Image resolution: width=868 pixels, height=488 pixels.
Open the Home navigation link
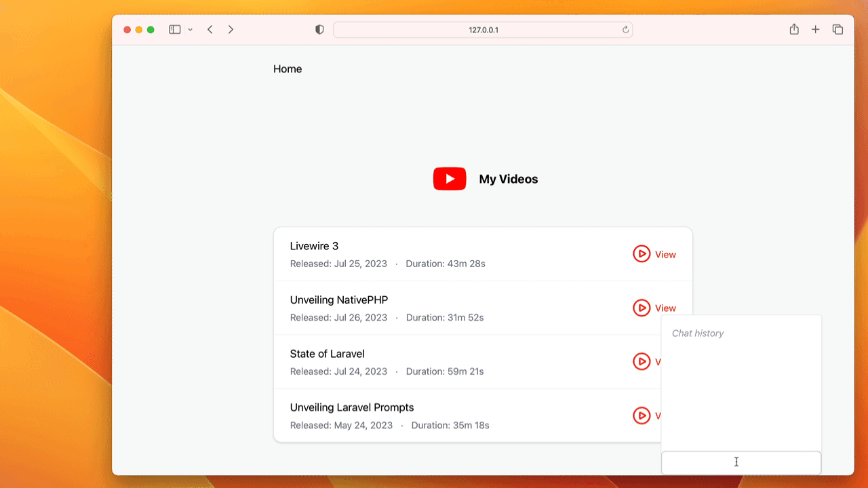(288, 69)
